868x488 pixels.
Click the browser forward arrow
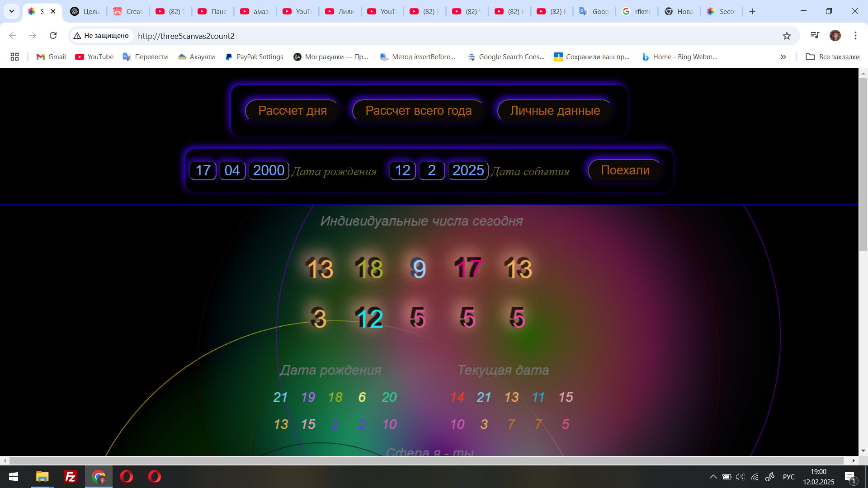pos(33,36)
